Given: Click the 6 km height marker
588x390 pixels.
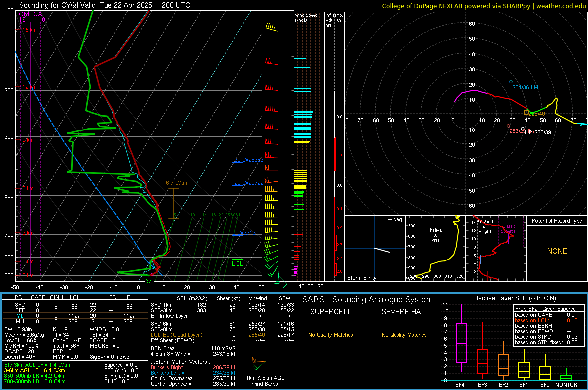Looking at the screenshot, I should tap(28, 188).
